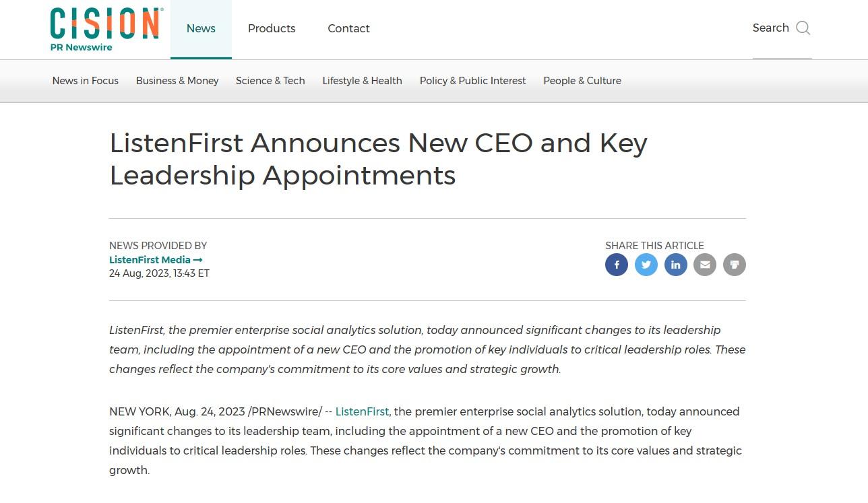This screenshot has height=503, width=868.
Task: Expand Science & Tech category
Action: (x=270, y=81)
